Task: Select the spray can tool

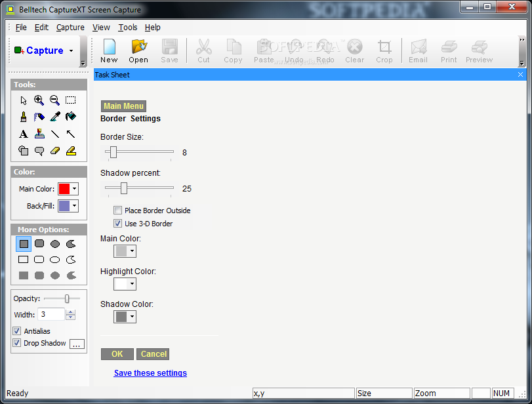Action: click(x=39, y=117)
